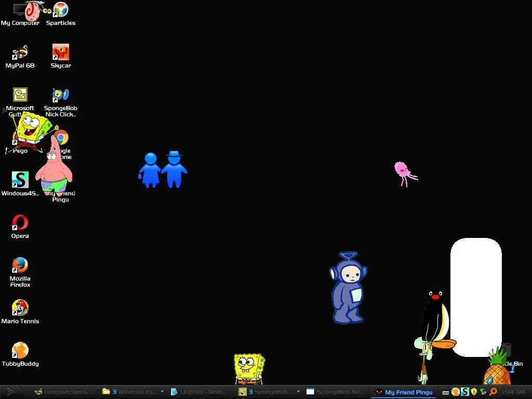Image resolution: width=532 pixels, height=399 pixels.
Task: Launch the Sparticles desktop shortcut
Action: click(61, 14)
